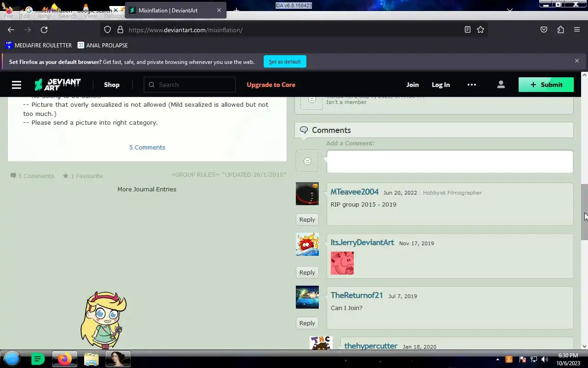Open thehypercutter username link
588x368 pixels.
click(371, 346)
